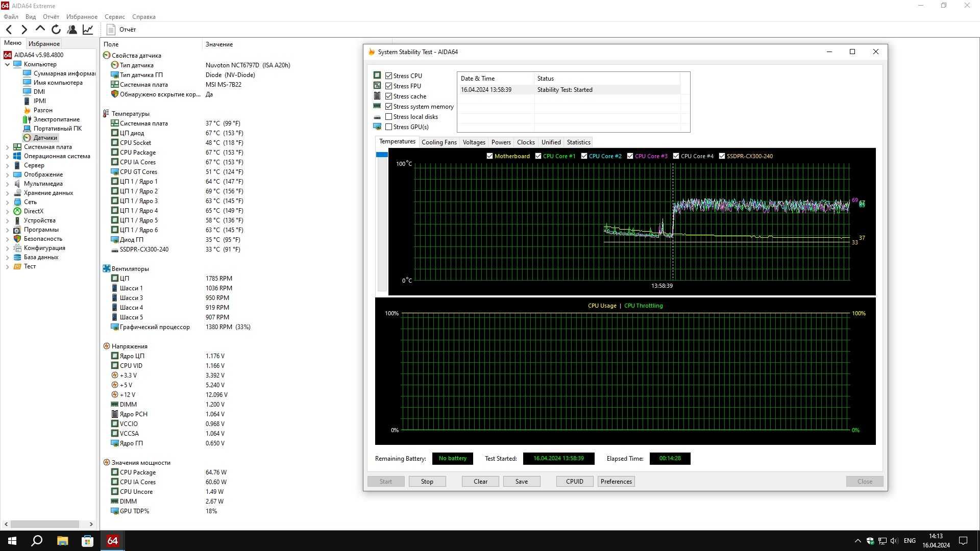Screen dimensions: 980x551
Task: Click the Stress system memory icon
Action: point(377,106)
